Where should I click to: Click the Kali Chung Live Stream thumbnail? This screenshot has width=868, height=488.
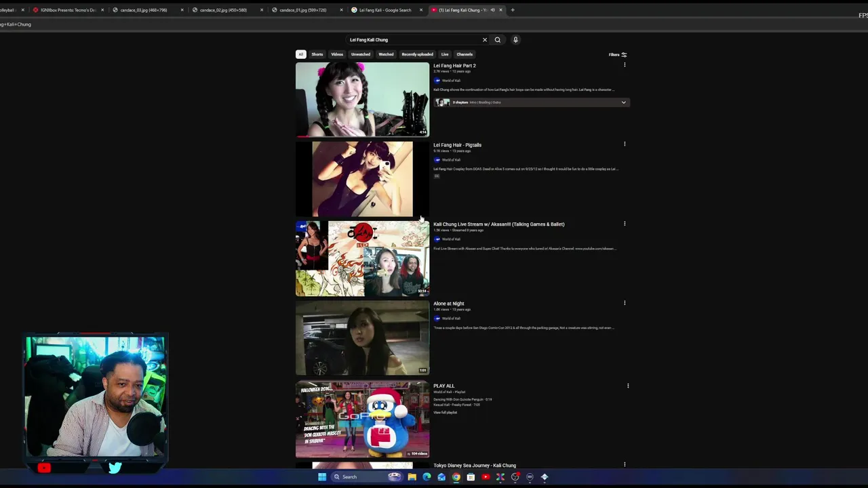(x=362, y=258)
